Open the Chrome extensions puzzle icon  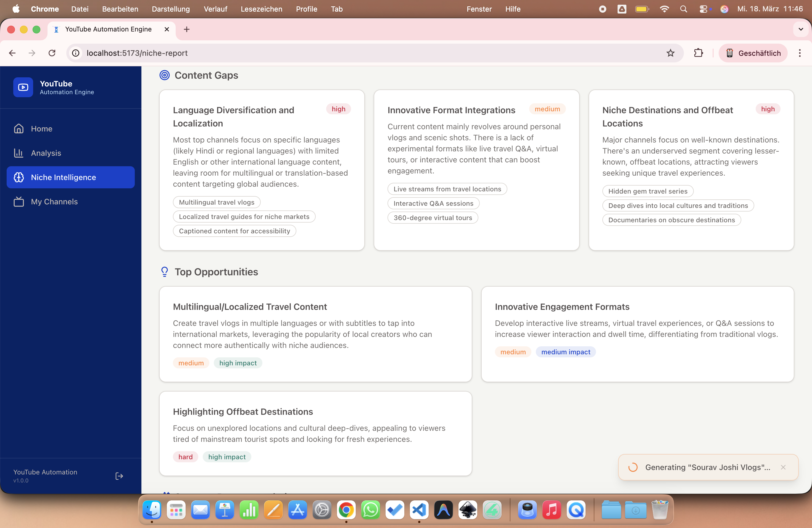698,53
